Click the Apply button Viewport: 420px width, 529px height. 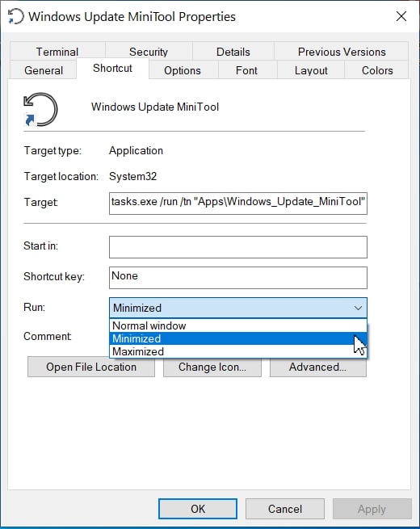click(x=372, y=509)
